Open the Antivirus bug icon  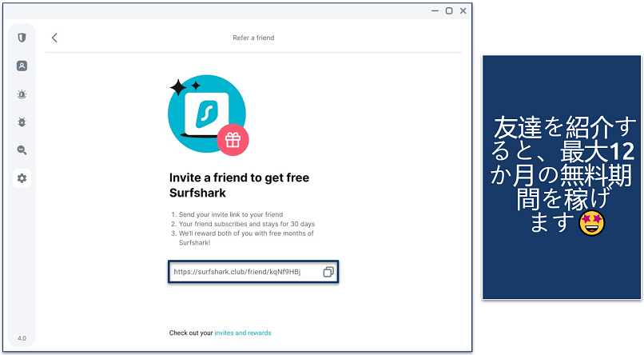[x=22, y=122]
